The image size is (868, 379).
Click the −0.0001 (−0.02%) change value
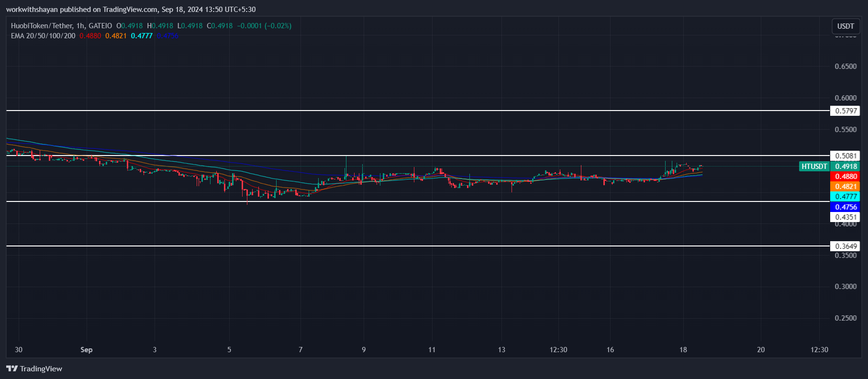pos(264,26)
